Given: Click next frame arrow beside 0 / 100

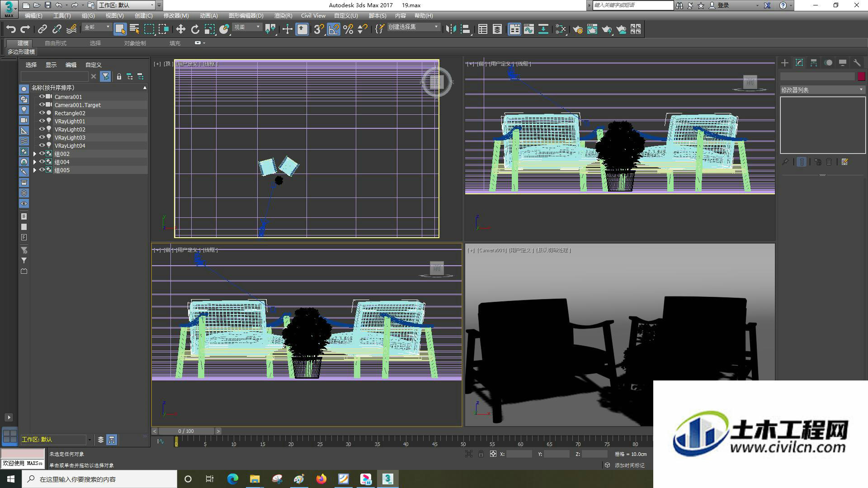Looking at the screenshot, I should (x=218, y=431).
